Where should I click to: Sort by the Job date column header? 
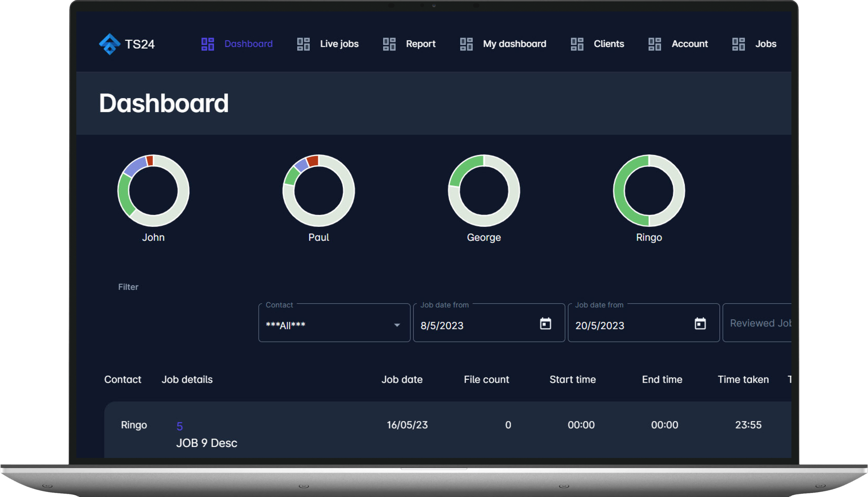tap(401, 379)
